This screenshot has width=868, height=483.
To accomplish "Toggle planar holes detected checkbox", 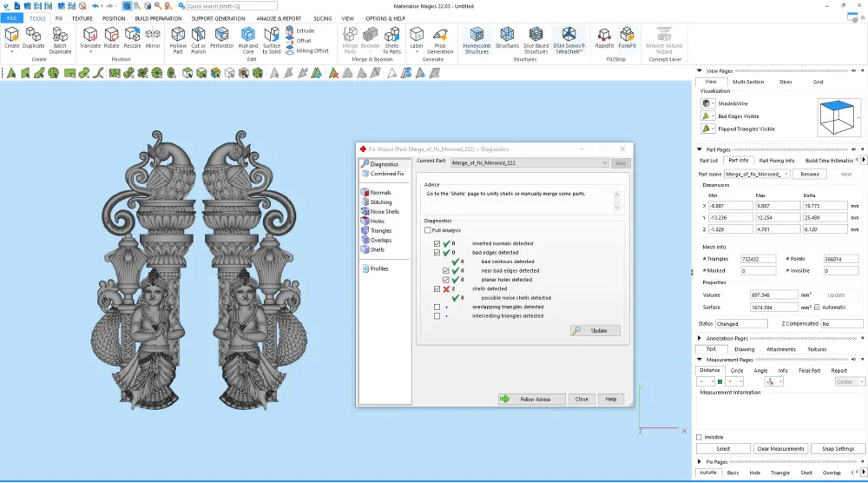I will pos(445,280).
